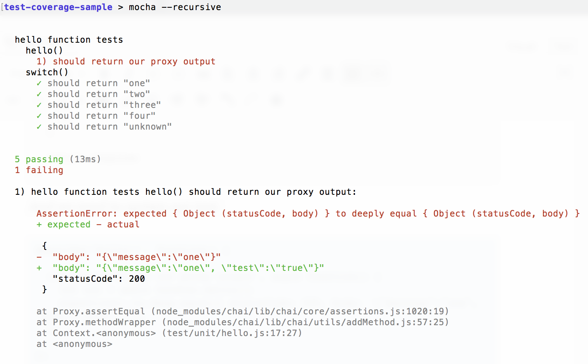Click the checkmark beside should return "four"

tap(39, 116)
